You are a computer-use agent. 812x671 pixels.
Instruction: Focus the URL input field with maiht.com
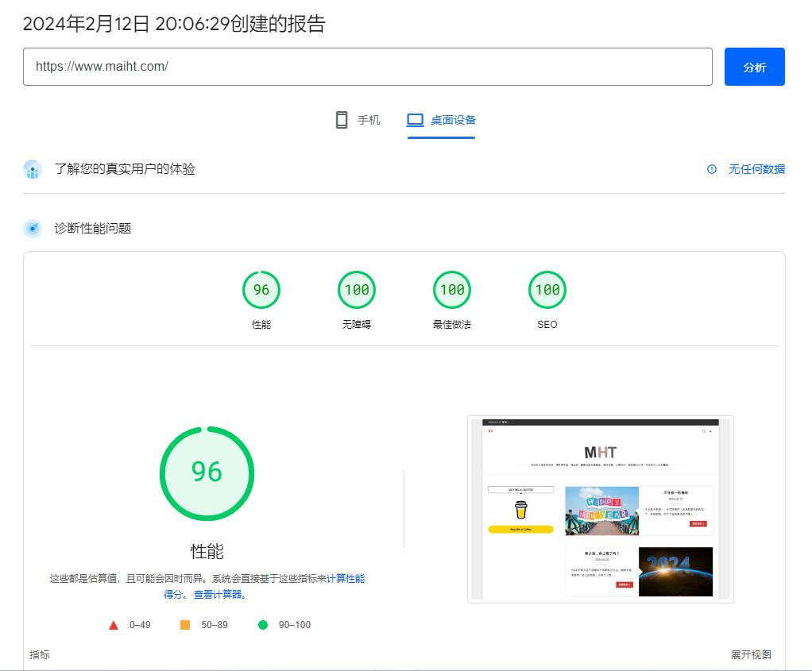click(368, 67)
